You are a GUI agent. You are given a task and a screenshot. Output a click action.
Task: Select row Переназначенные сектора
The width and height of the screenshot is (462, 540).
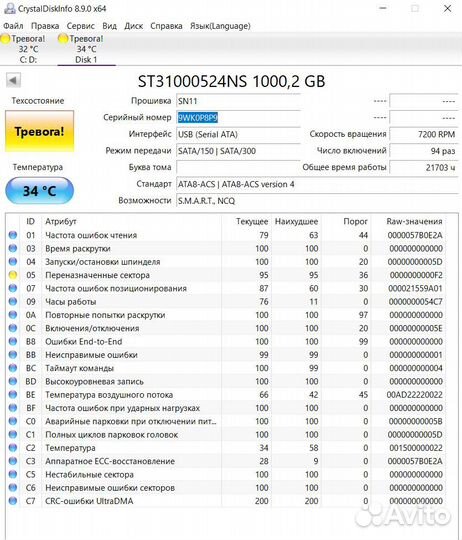(226, 275)
